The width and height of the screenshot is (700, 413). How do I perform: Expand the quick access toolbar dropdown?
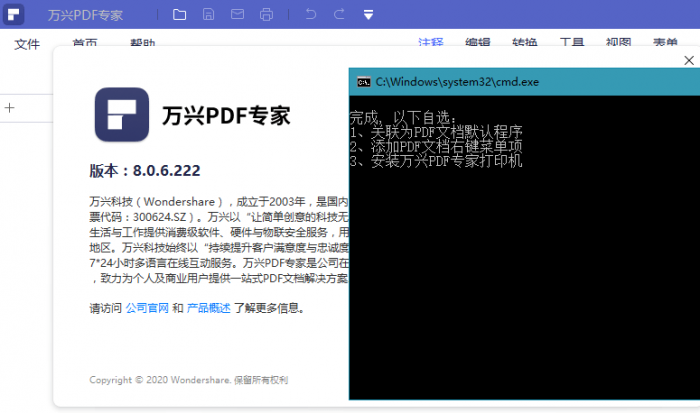coord(368,15)
